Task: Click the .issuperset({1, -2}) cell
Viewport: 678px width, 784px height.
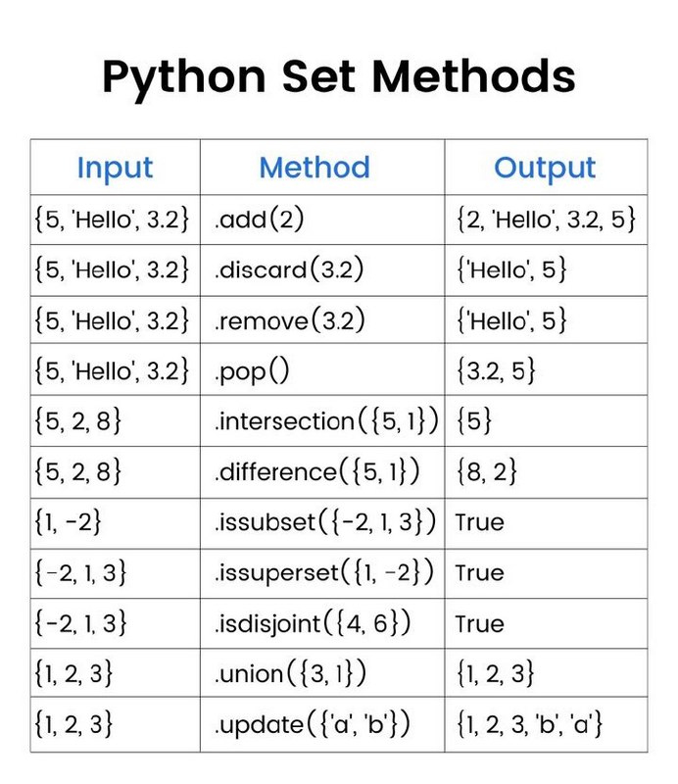Action: click(x=322, y=573)
